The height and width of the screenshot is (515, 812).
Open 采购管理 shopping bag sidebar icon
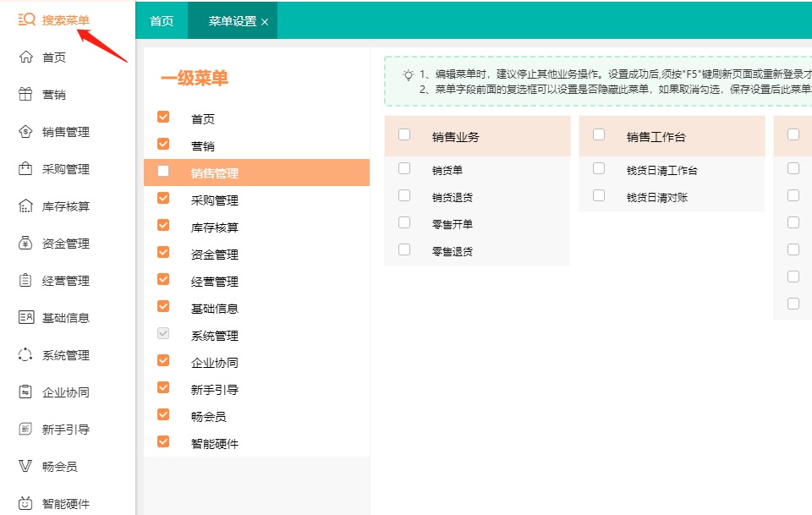25,169
